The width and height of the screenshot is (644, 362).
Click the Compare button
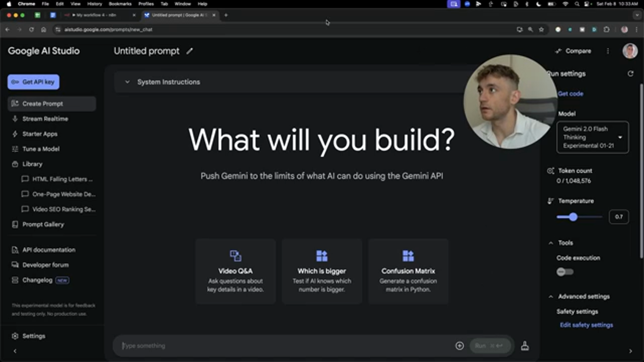tap(573, 51)
